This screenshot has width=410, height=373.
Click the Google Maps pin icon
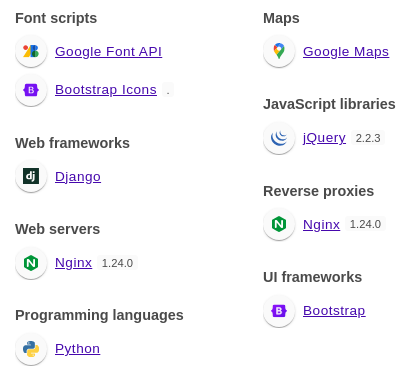click(x=279, y=51)
